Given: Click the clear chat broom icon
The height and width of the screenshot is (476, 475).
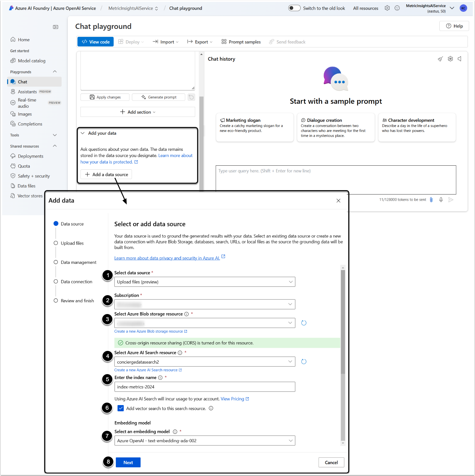Looking at the screenshot, I should [x=440, y=59].
